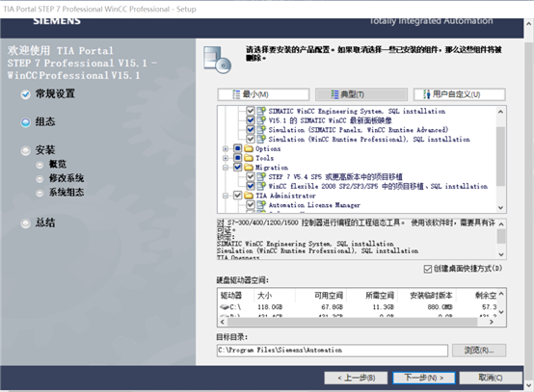Toggle 创建桌面快捷方式(D) checkbox
This screenshot has height=392, width=534.
coord(427,269)
